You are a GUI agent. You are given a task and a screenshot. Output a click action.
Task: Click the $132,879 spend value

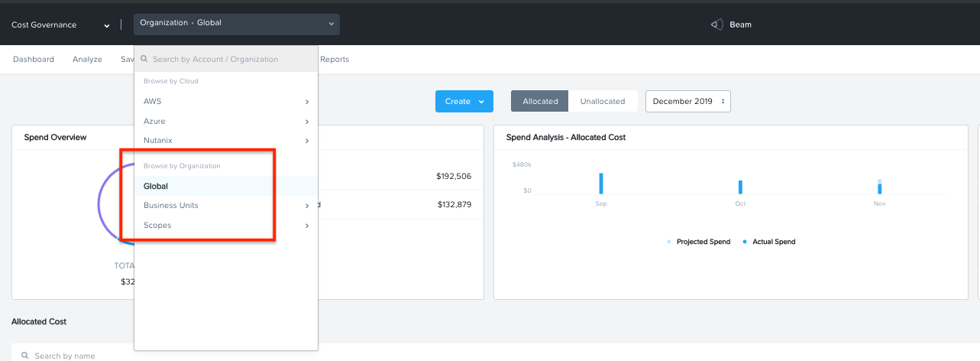(454, 204)
